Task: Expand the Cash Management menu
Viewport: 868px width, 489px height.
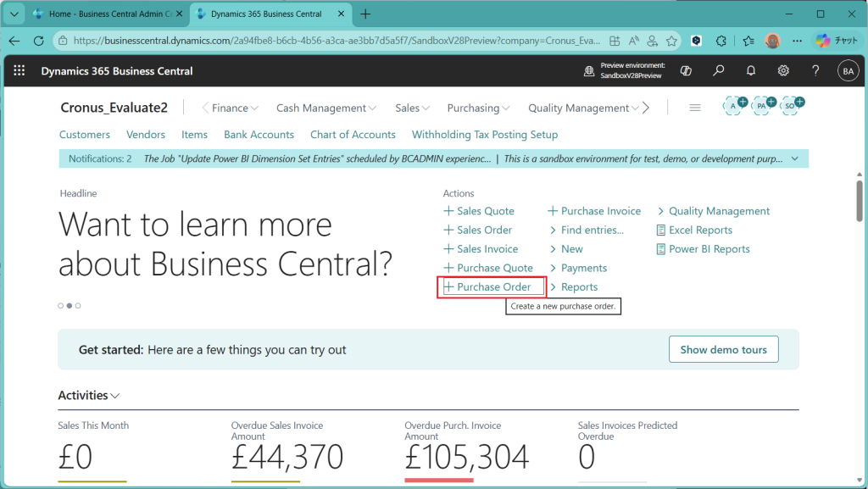Action: point(326,108)
